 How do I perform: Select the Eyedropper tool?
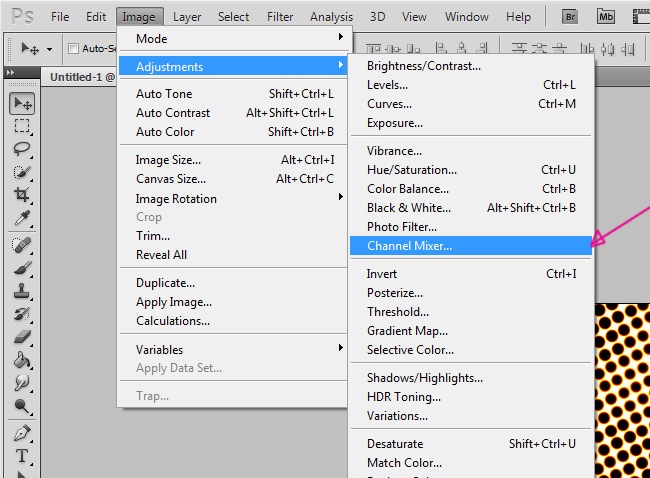(22, 218)
